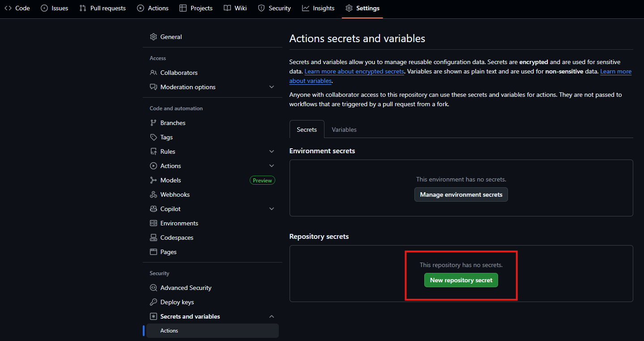Screen dimensions: 644x341
Task: Click the Webhooks icon in sidebar
Action: (x=154, y=194)
